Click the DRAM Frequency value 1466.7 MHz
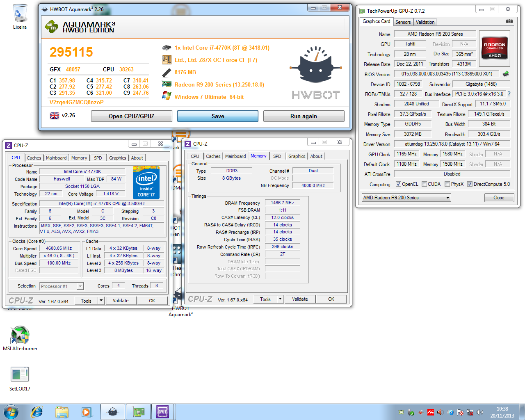 [x=282, y=203]
